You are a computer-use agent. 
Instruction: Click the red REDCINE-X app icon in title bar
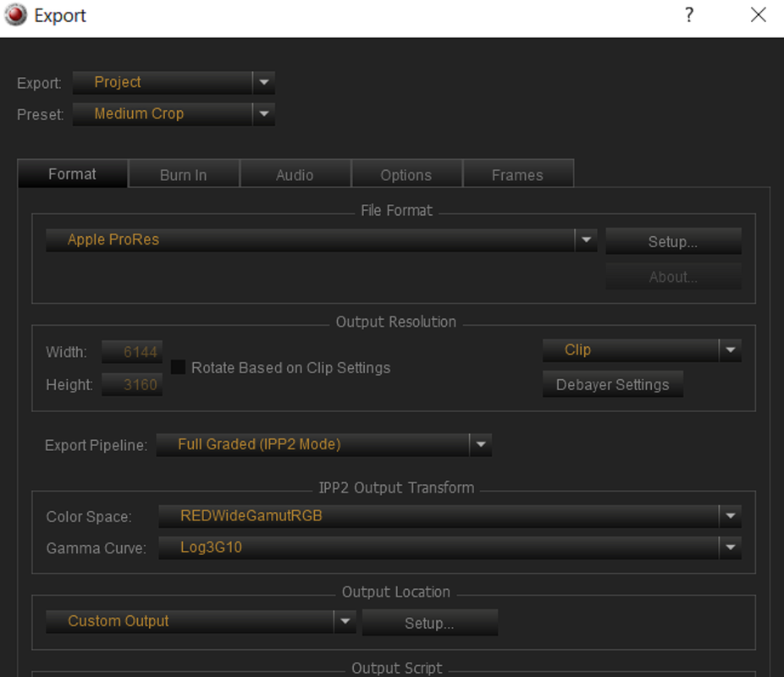pyautogui.click(x=15, y=15)
